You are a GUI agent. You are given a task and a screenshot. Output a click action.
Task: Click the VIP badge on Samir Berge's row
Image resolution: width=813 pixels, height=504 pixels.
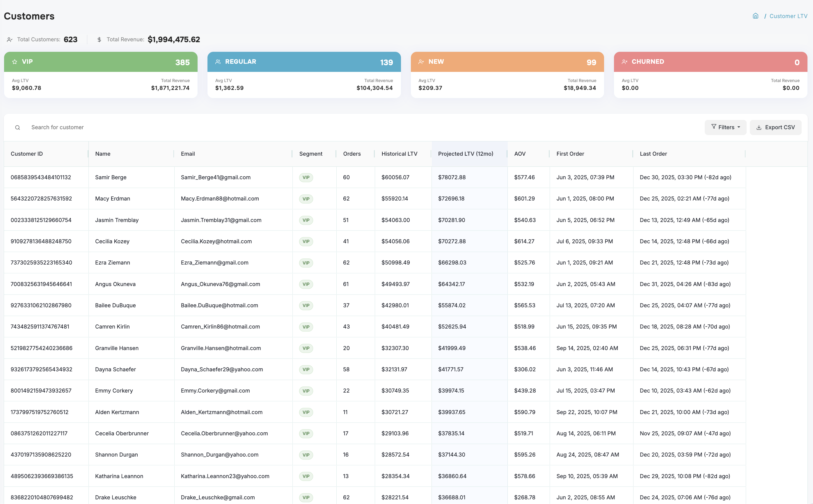tap(306, 177)
